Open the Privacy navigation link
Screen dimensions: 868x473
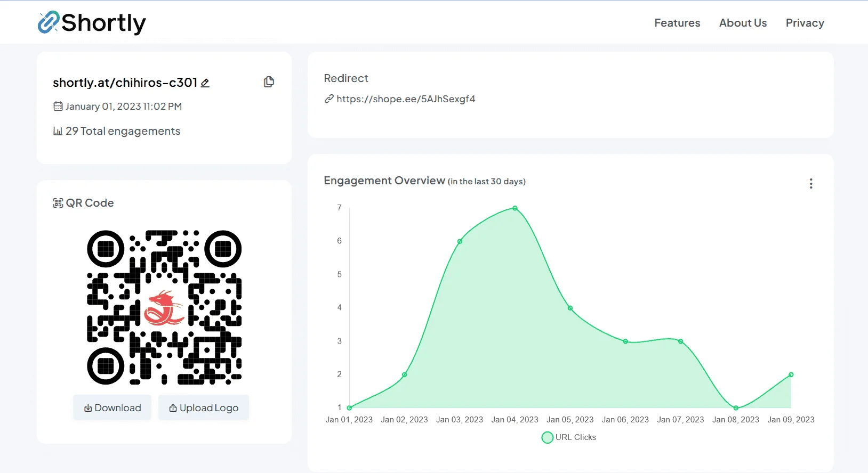pos(805,23)
